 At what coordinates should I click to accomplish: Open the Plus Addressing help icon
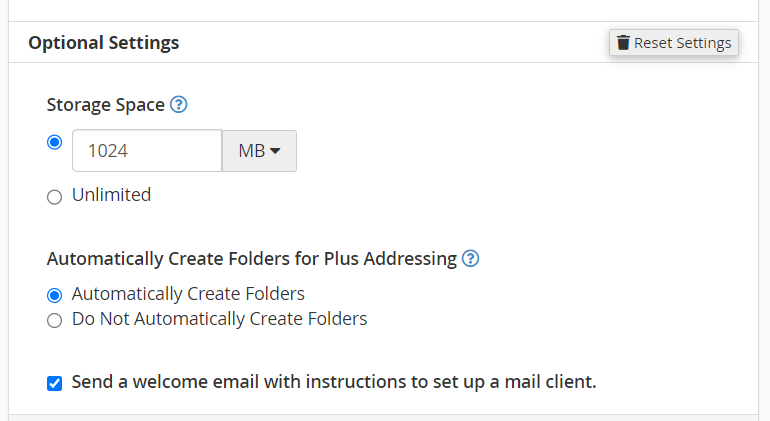point(470,258)
